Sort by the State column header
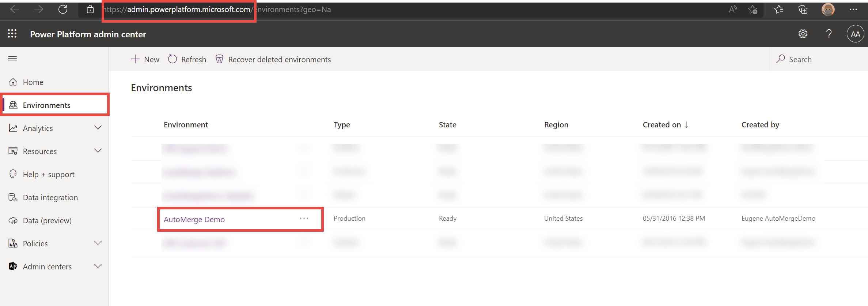 coord(447,125)
